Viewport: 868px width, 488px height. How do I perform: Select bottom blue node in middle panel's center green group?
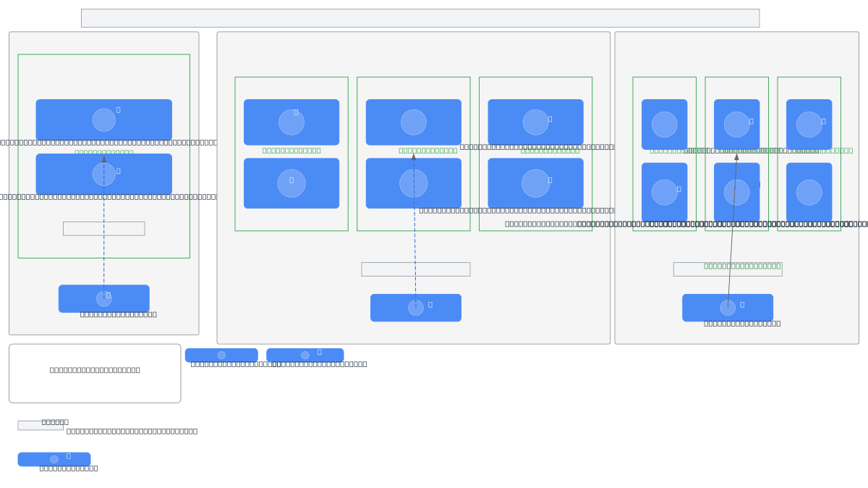[x=414, y=183]
